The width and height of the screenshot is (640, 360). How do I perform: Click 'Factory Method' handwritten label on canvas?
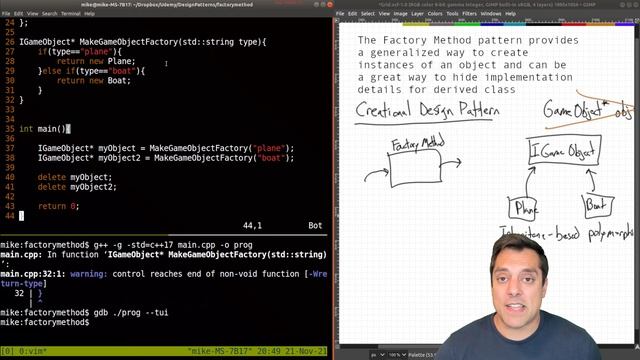click(418, 144)
